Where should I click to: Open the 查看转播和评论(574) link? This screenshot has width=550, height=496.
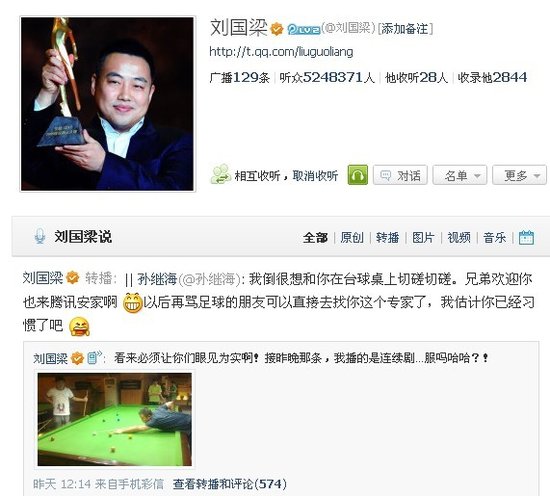[x=229, y=484]
